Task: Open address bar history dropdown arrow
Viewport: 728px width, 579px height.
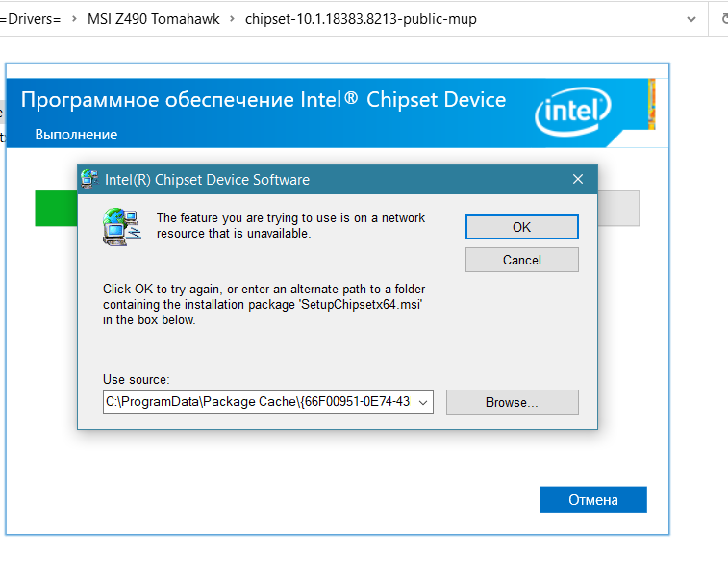Action: [x=691, y=19]
